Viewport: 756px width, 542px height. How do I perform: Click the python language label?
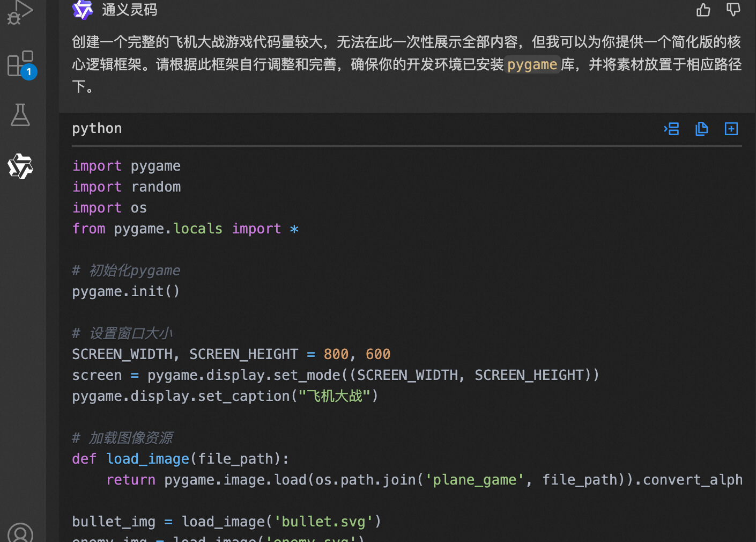(97, 128)
